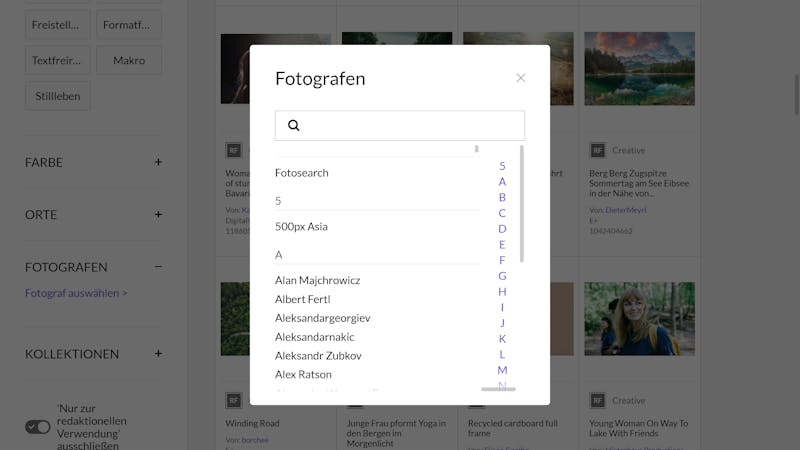
Task: Toggle the editorial-use exclusion switch
Action: (38, 427)
